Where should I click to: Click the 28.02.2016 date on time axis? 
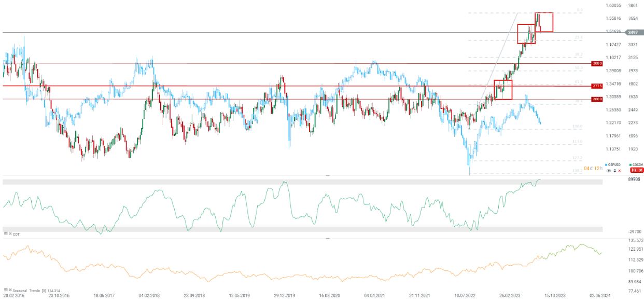tap(14, 296)
